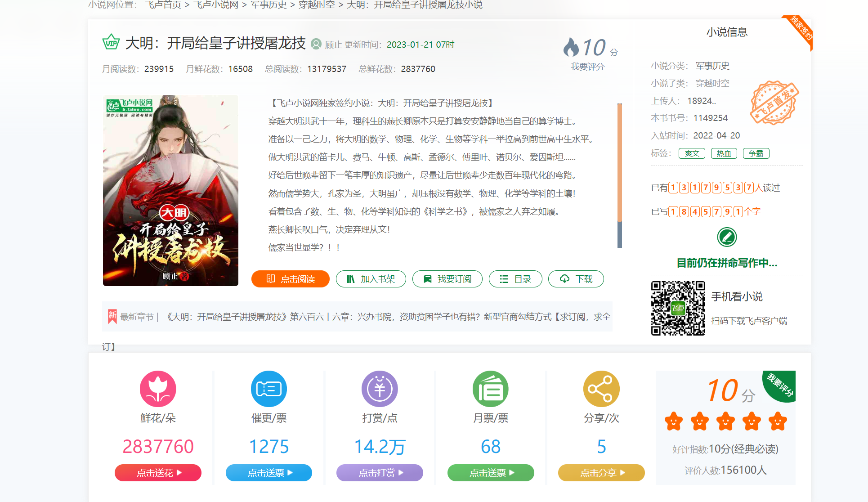Share the novel with 点击分享
This screenshot has width=868, height=502.
[601, 473]
